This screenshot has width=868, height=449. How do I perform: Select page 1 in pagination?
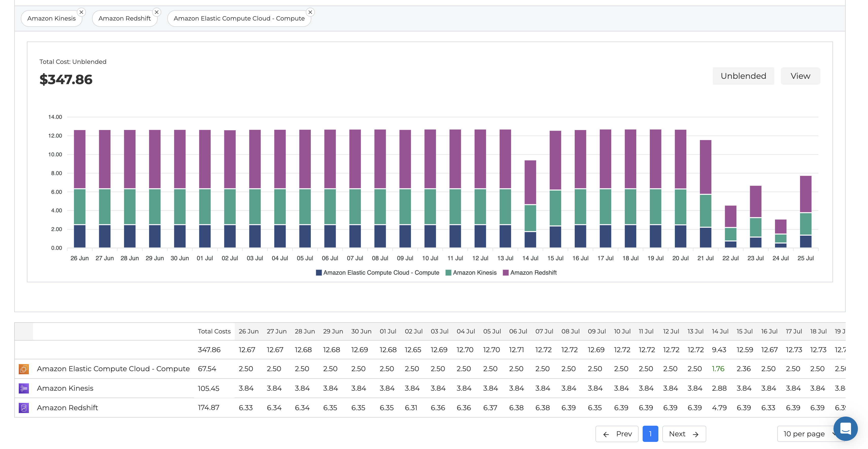[650, 434]
